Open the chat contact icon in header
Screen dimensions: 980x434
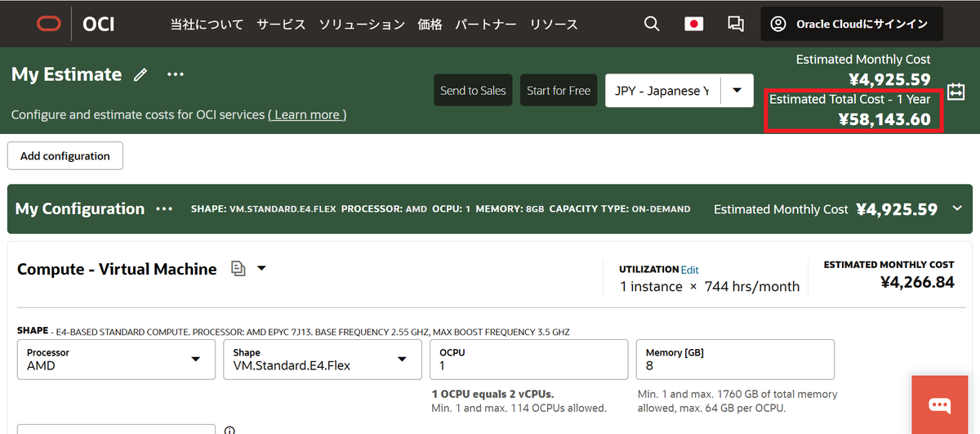pos(735,24)
